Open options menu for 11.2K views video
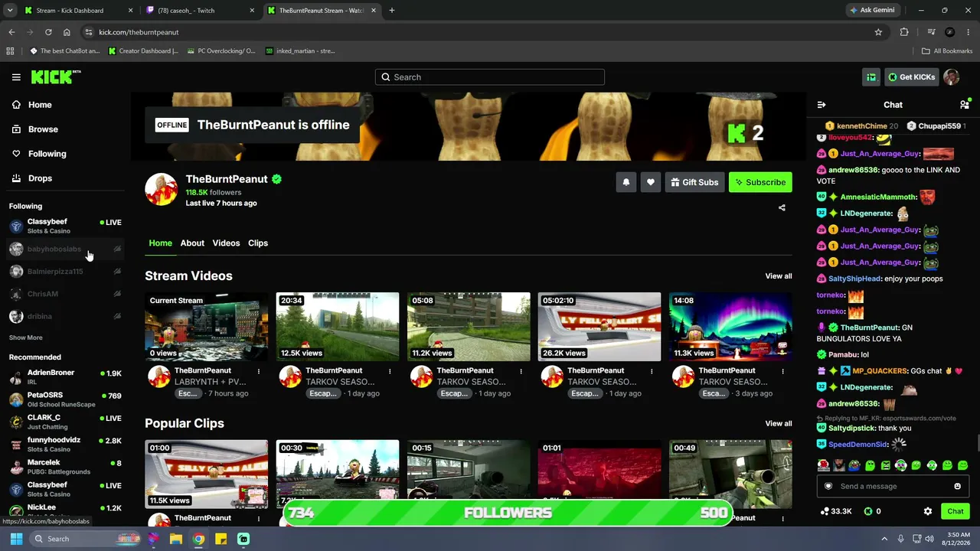This screenshot has height=551, width=980. coord(521,371)
